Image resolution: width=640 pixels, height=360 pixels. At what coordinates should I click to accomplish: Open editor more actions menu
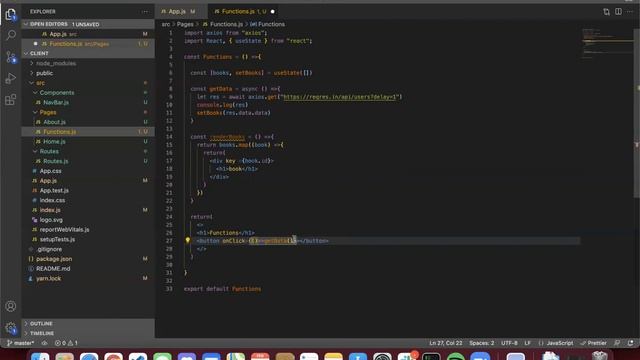point(630,11)
